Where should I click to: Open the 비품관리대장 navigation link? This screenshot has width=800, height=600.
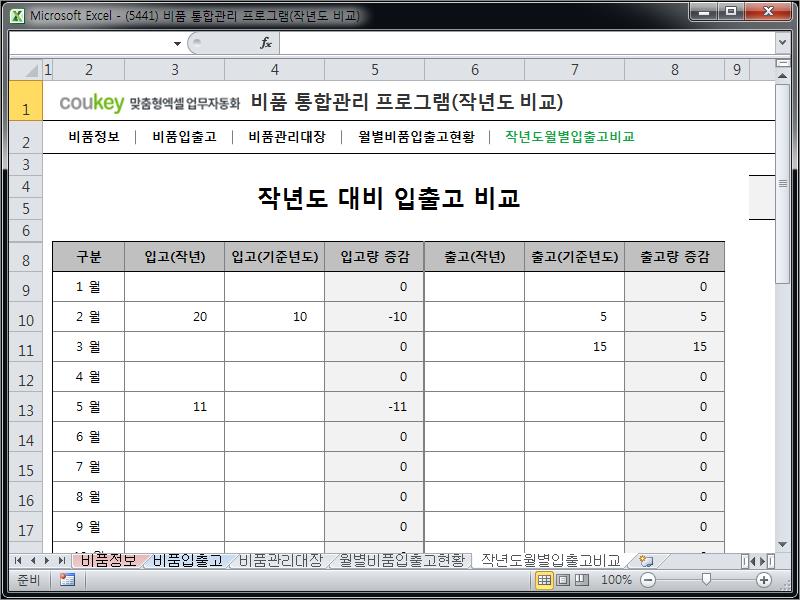coord(287,137)
